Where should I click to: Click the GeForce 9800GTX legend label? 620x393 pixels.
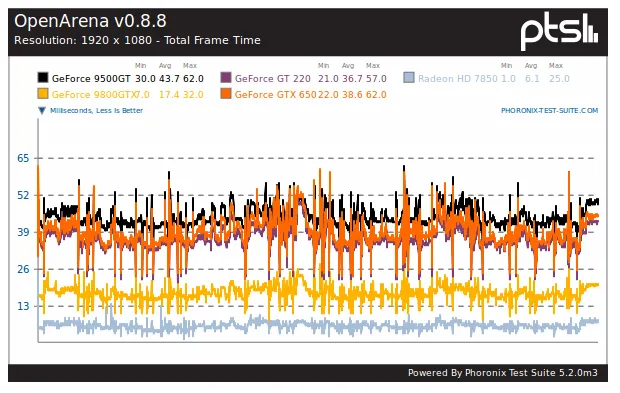93,95
